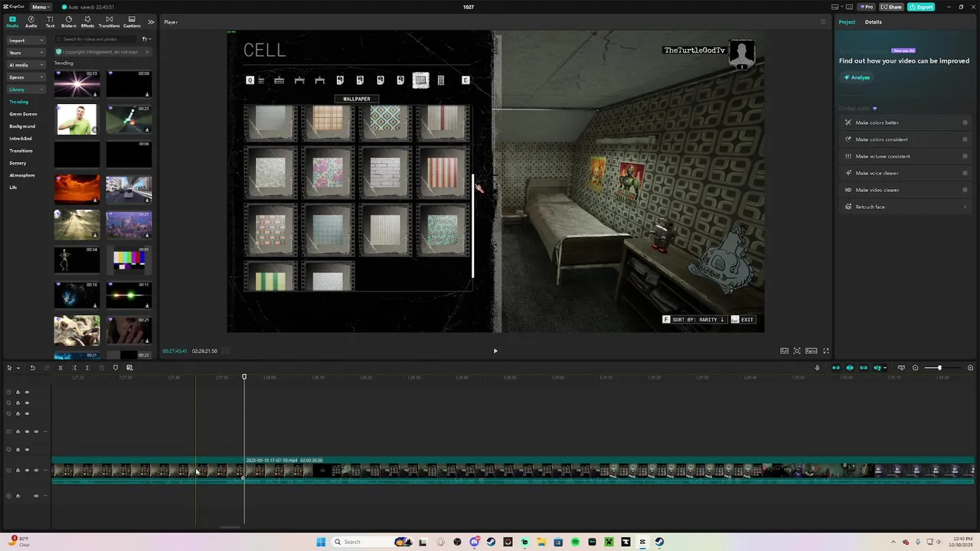This screenshot has height=551, width=980.
Task: Zoom out the timeline with minus icon
Action: (x=915, y=368)
